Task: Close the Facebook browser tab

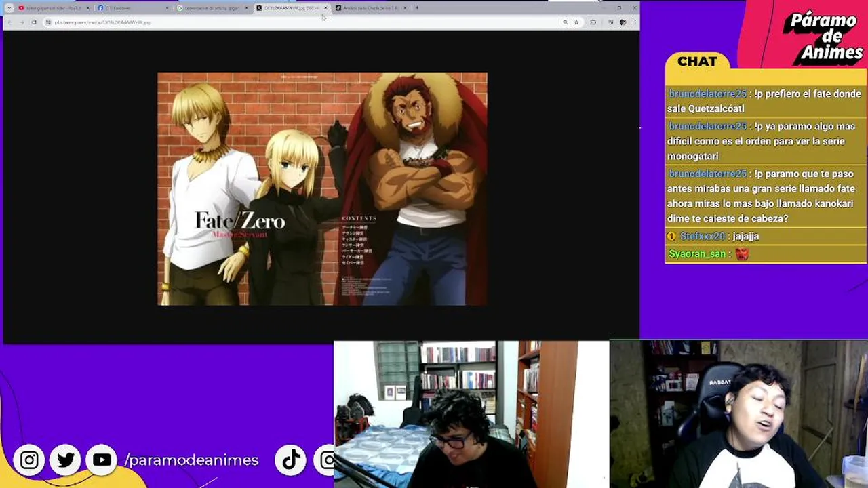Action: (x=167, y=8)
